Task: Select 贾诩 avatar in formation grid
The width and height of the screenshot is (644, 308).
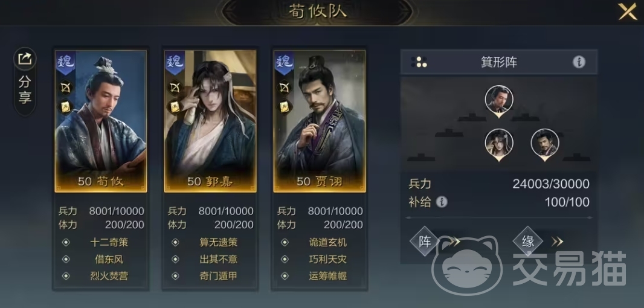Action: pos(544,144)
